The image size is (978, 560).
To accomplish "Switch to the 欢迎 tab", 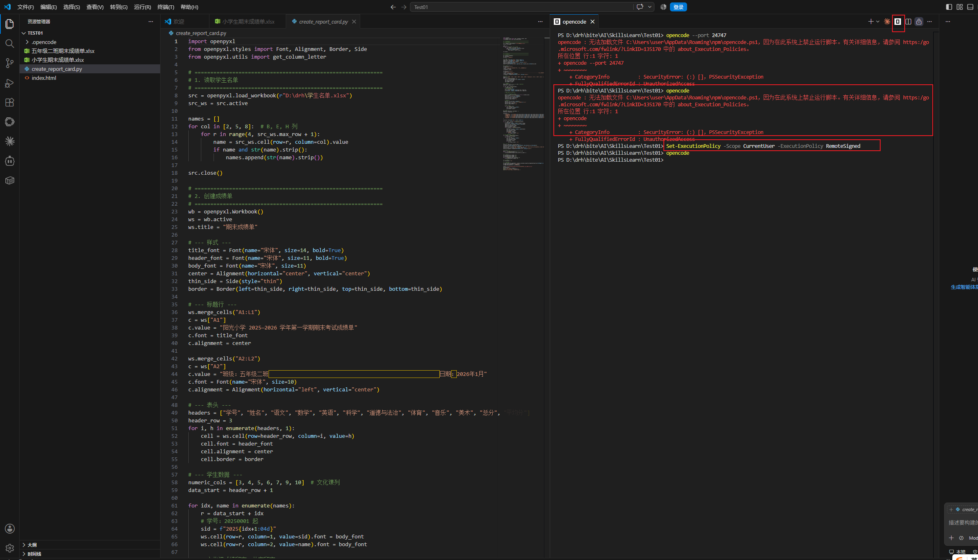I will point(185,22).
